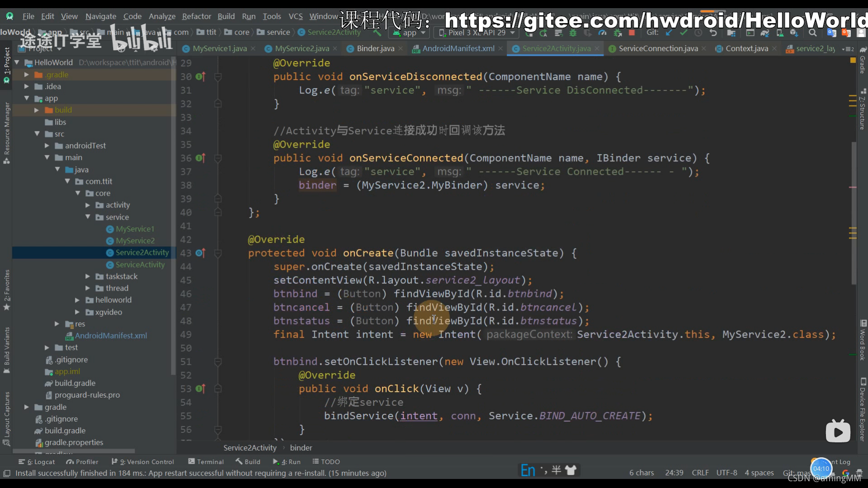Viewport: 868px width, 488px height.
Task: Fold the onServiceConnected method at line 36
Action: [x=218, y=158]
